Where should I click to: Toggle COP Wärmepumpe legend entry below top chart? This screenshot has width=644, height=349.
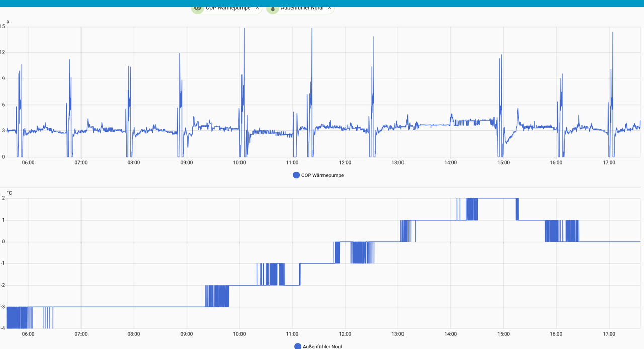tap(318, 175)
